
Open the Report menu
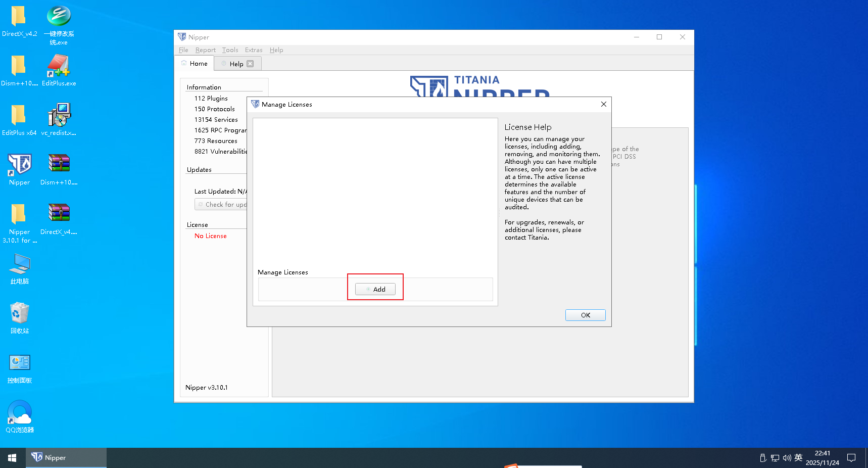coord(205,50)
